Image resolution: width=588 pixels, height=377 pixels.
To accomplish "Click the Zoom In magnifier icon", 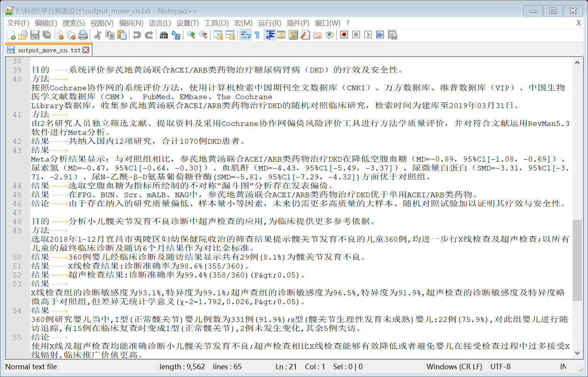I will click(x=191, y=35).
